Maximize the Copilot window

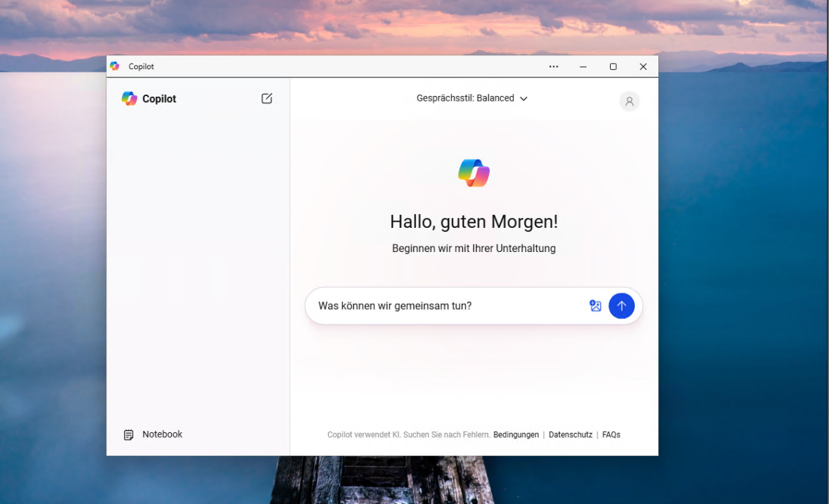coord(613,66)
